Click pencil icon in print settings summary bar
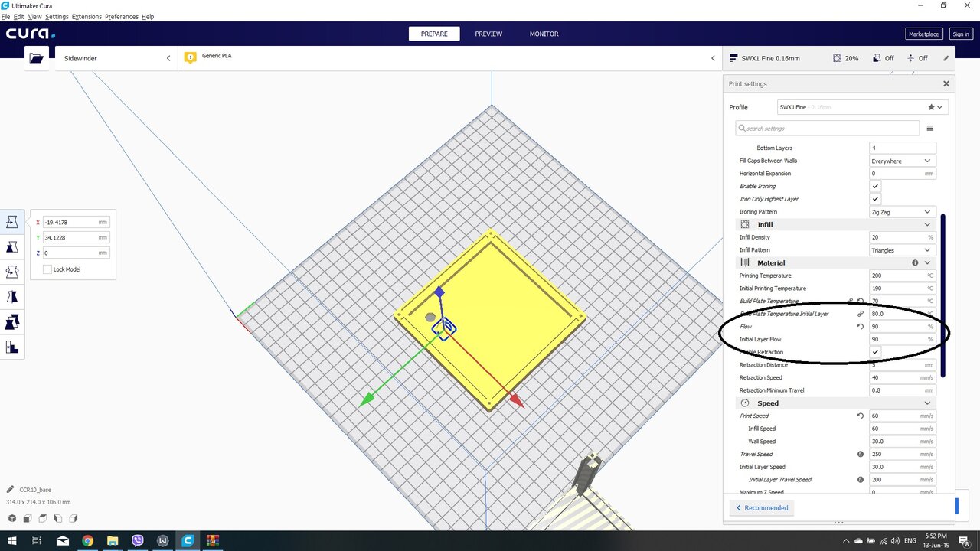 (x=946, y=58)
